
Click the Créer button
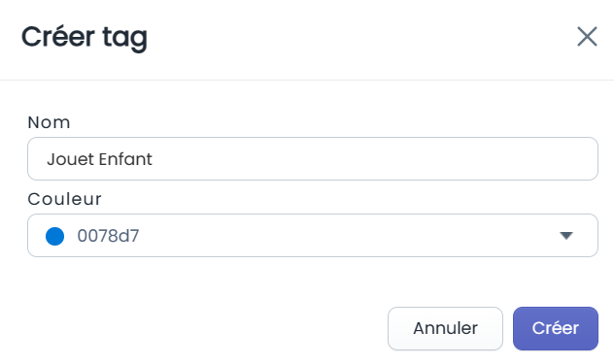(556, 328)
